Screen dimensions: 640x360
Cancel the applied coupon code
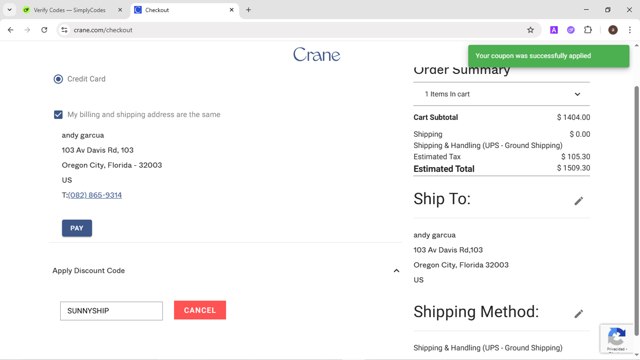pos(200,310)
